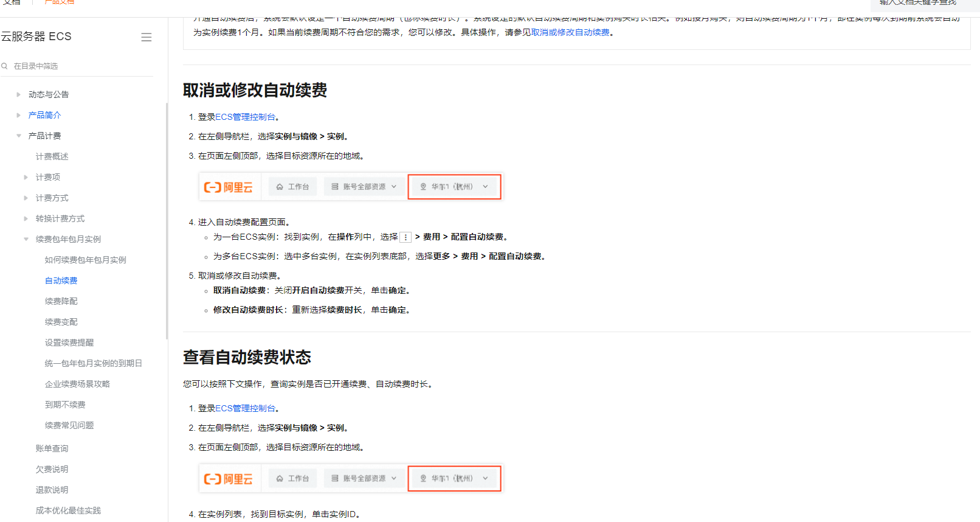Open the 计费概述 page in the sidebar

(x=52, y=156)
